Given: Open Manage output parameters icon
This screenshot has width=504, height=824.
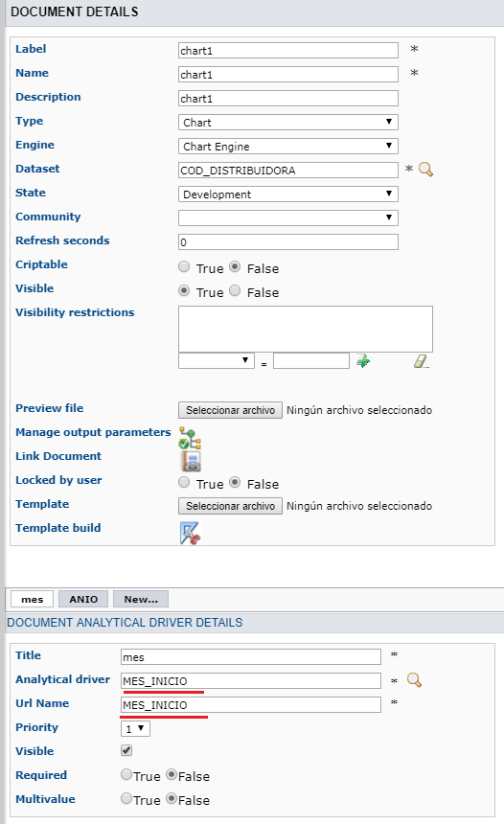Looking at the screenshot, I should pyautogui.click(x=190, y=438).
